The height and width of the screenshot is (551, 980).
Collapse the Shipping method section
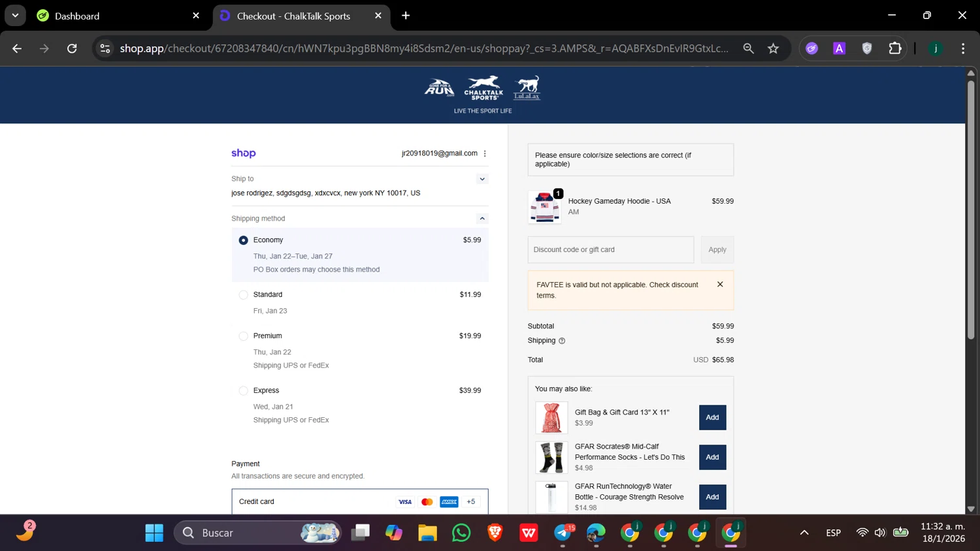[482, 219]
